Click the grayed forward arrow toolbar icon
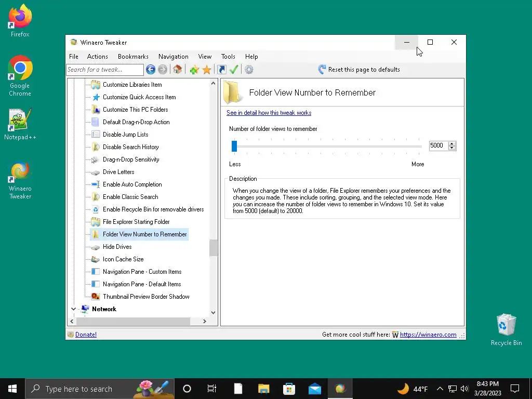532x399 pixels. [x=163, y=70]
